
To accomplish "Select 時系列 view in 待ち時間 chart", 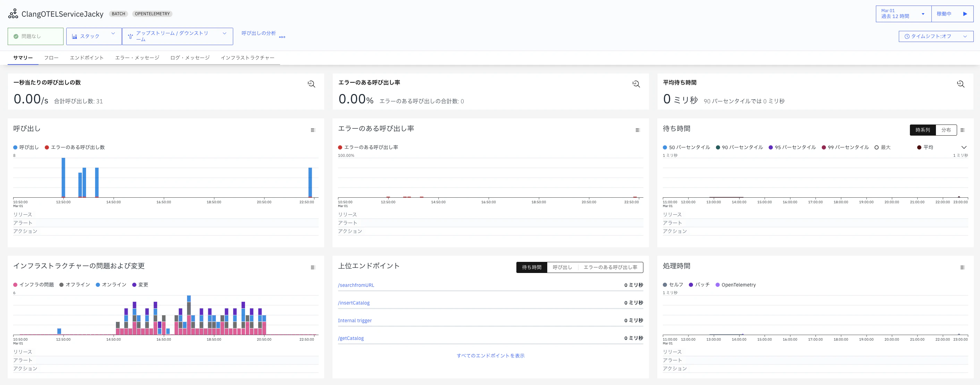I will pos(922,130).
